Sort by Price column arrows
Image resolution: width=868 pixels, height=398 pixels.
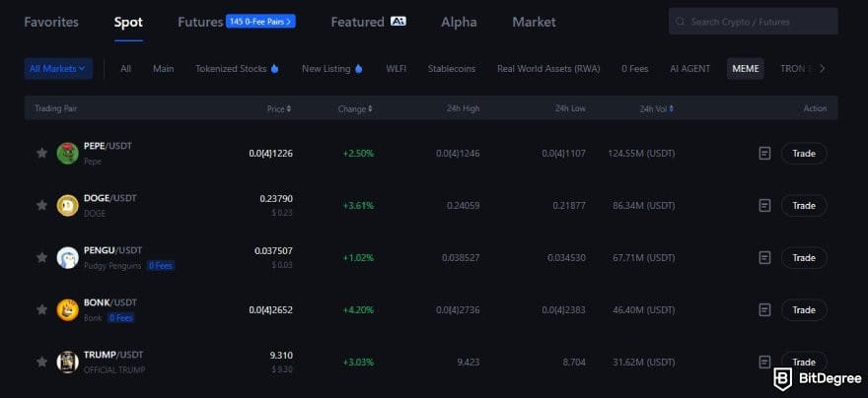click(x=289, y=109)
